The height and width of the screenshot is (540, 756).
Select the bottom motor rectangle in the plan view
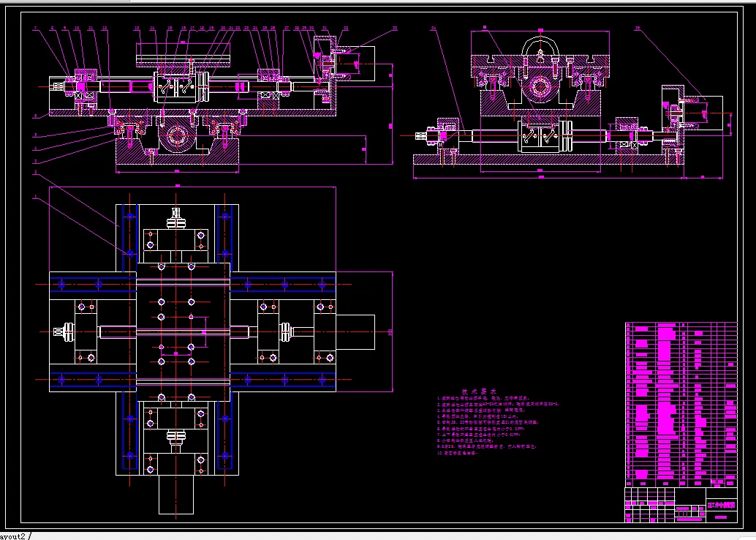176,495
